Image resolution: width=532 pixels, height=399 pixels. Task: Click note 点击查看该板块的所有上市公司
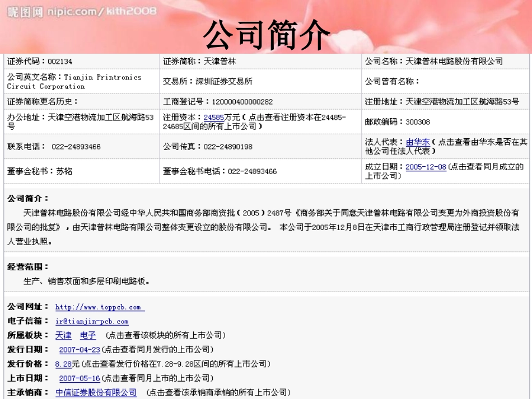point(165,336)
